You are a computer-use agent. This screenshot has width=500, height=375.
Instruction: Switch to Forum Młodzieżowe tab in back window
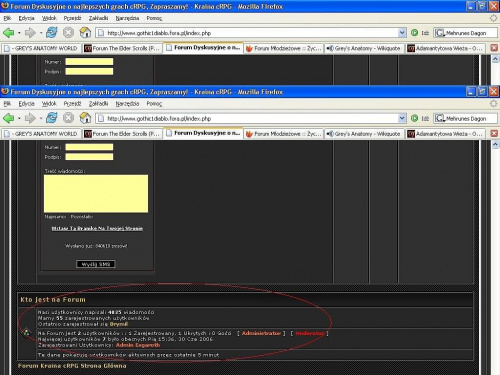(284, 48)
